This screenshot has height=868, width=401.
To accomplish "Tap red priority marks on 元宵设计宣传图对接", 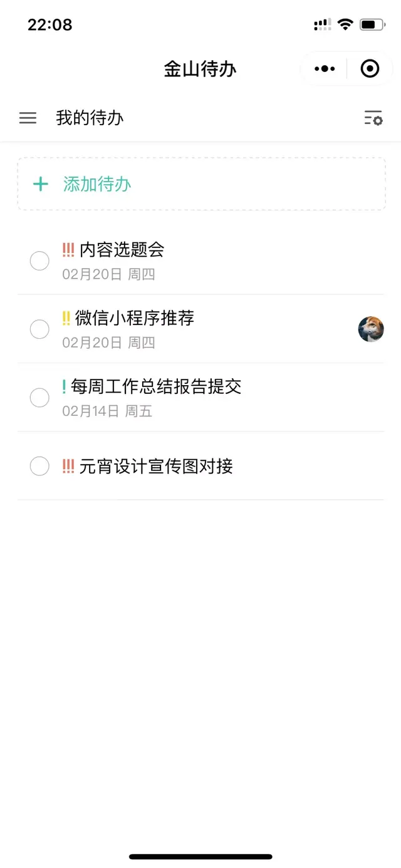I will (68, 466).
